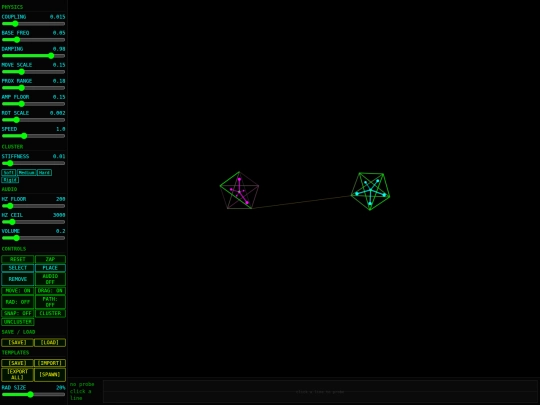Click the [IMPORT] template button
Screen dimensions: 540x405
click(50, 363)
